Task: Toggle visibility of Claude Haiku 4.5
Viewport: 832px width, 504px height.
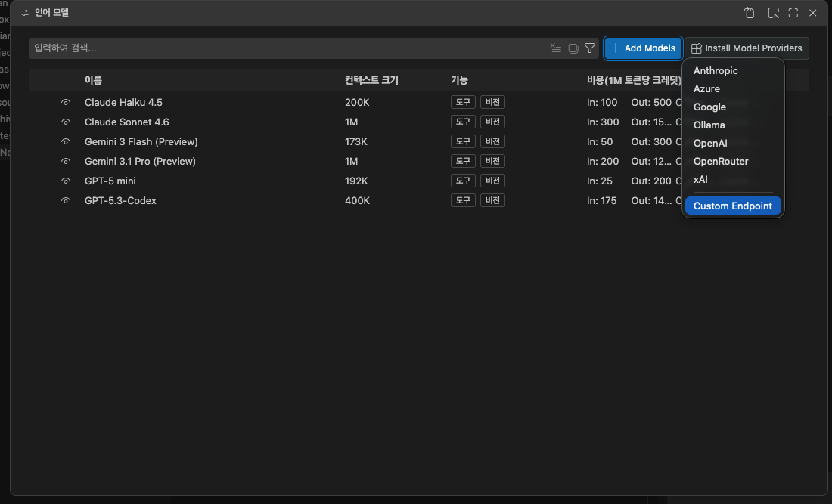Action: point(66,102)
